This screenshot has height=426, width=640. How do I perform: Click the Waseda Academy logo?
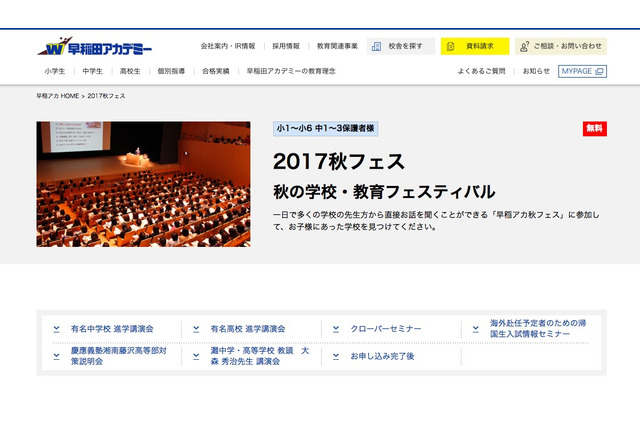(94, 46)
